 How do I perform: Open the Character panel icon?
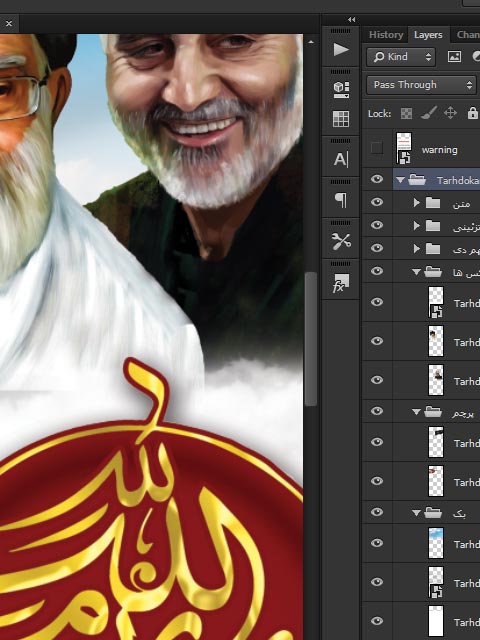341,159
